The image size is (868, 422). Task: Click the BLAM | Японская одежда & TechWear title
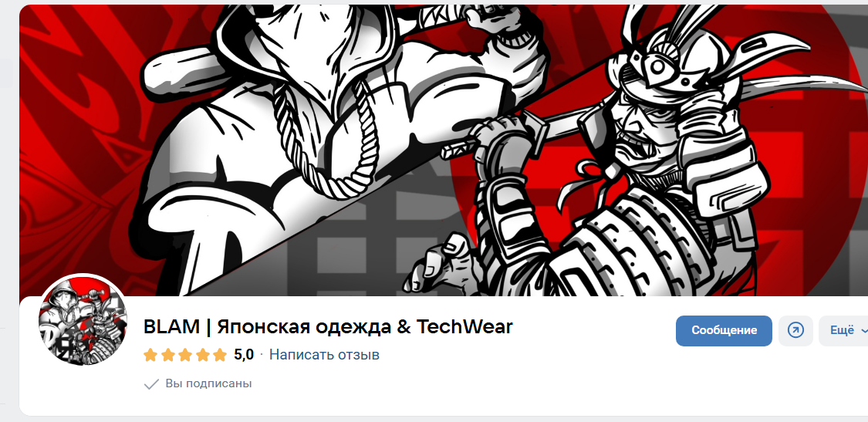point(328,327)
